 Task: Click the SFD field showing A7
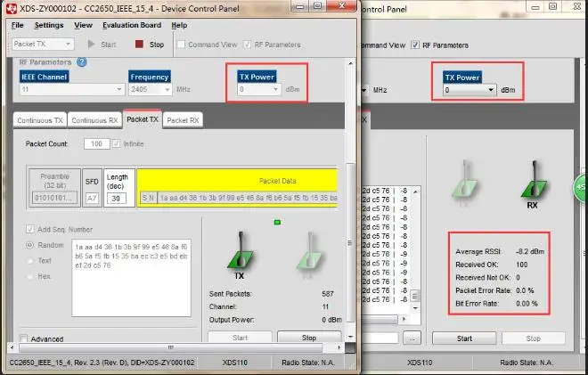tap(92, 199)
